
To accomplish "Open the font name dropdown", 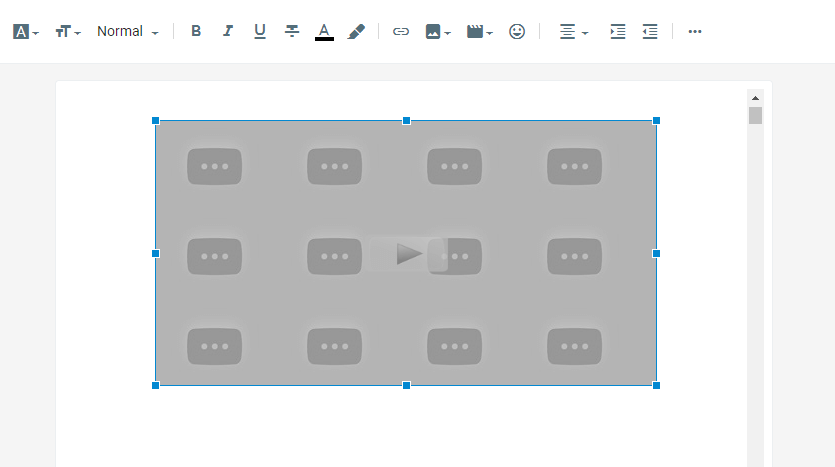I will point(26,31).
